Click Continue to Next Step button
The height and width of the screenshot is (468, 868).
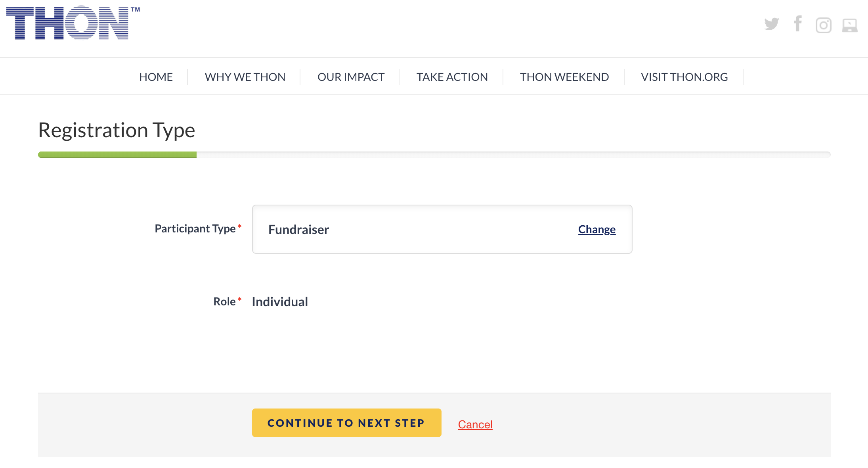[x=346, y=423]
